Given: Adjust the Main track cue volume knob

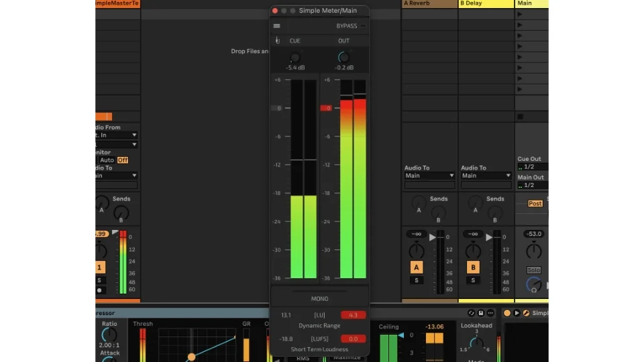Looking at the screenshot, I should point(533,284).
